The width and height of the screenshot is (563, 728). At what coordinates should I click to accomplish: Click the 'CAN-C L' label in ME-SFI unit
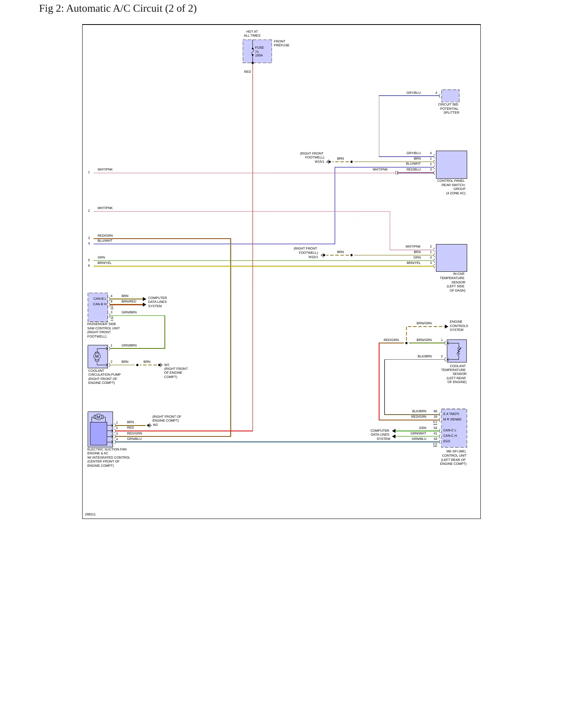[x=450, y=431]
